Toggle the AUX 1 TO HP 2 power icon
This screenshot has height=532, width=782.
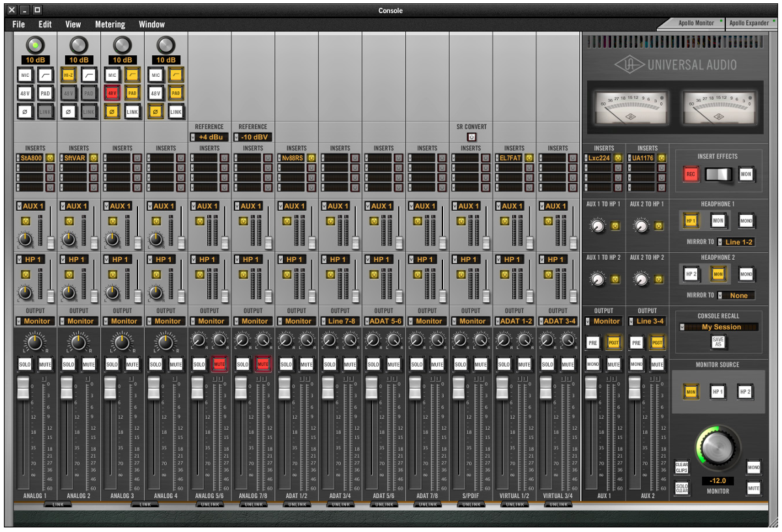coord(615,279)
